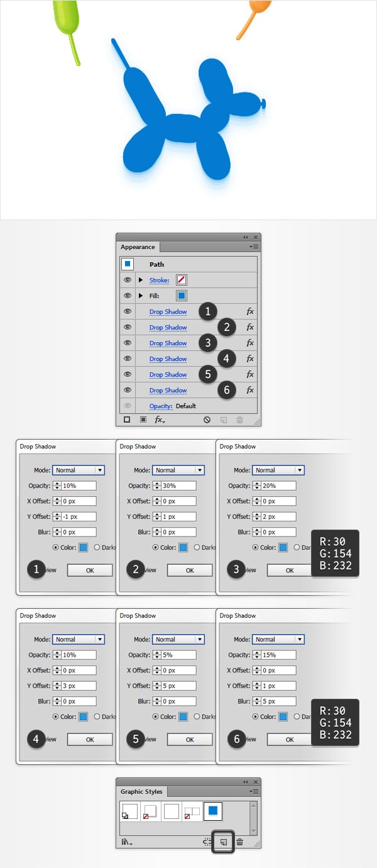Click color swatch in 5% opacity dialog
This screenshot has width=377, height=868.
point(183,716)
